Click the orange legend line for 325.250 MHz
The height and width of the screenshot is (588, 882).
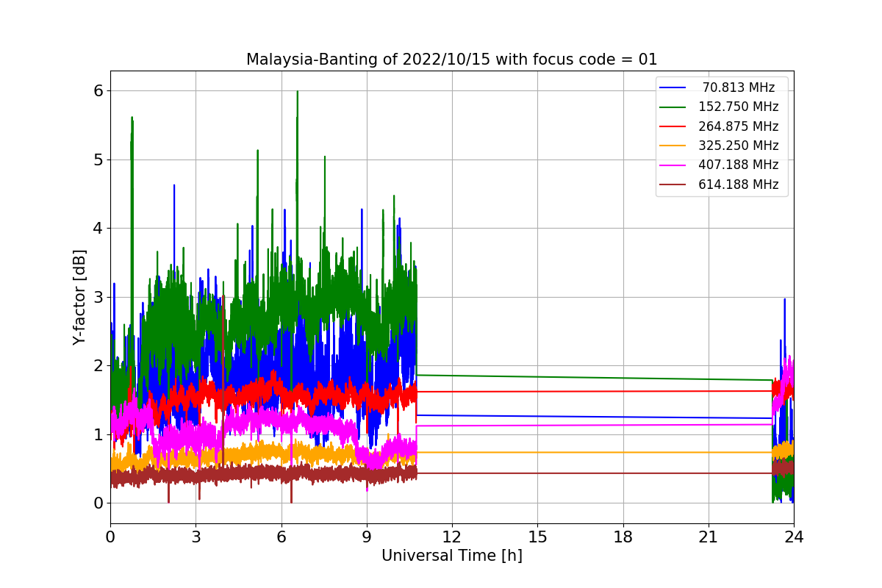click(x=673, y=146)
